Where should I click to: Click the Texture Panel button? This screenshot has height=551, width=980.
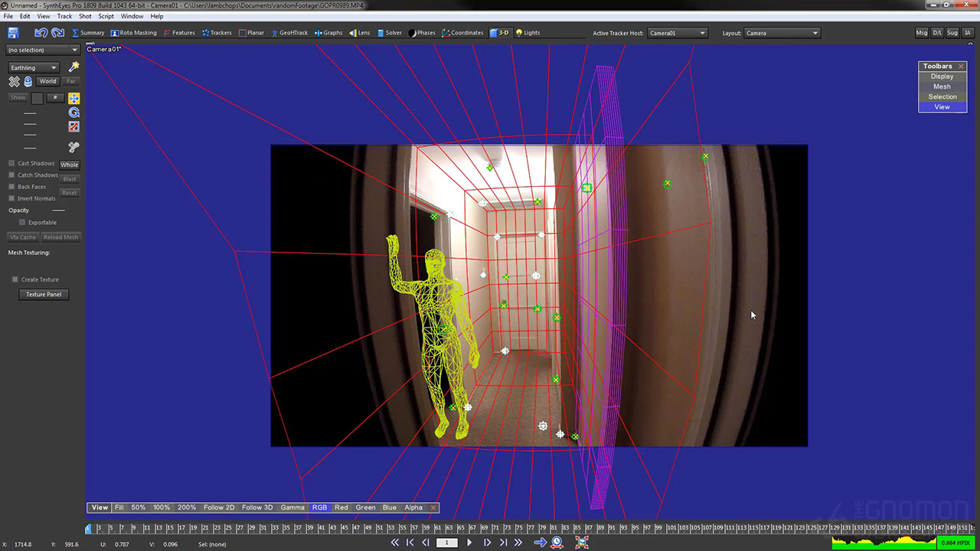(44, 294)
